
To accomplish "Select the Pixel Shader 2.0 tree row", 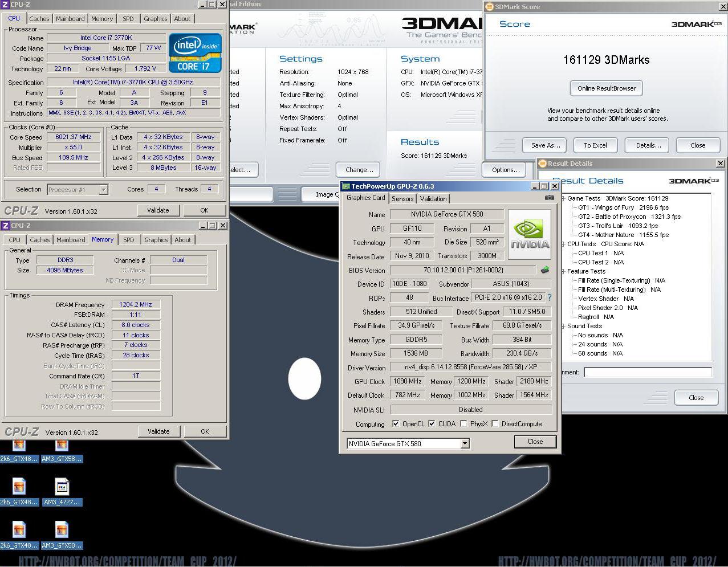I will click(x=608, y=308).
